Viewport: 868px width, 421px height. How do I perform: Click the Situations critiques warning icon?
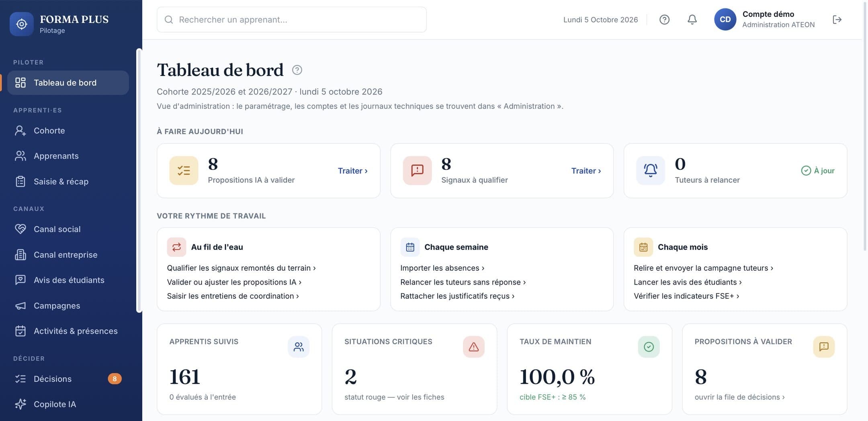(474, 347)
